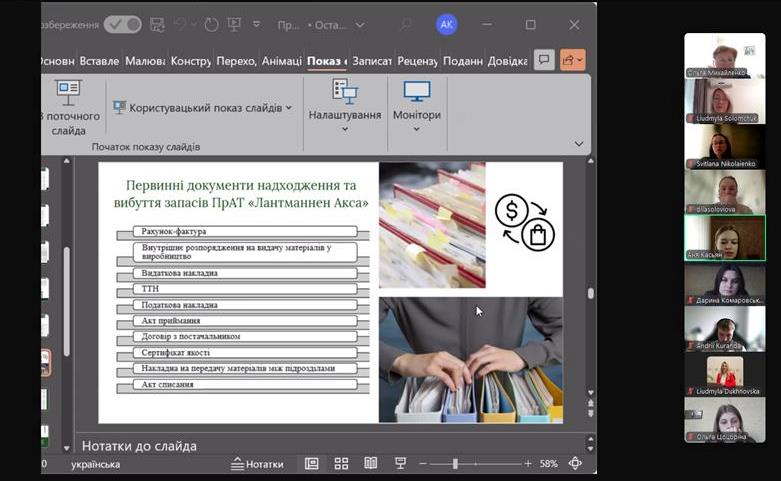
Task: Click the slide title about ПрАТ «Лантманнен Акса»
Action: coord(241,194)
